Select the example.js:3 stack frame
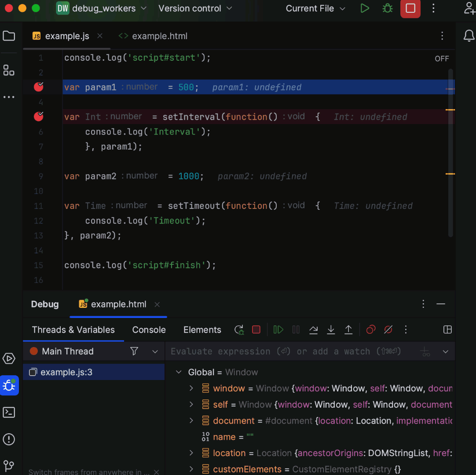The height and width of the screenshot is (475, 476). tap(66, 372)
